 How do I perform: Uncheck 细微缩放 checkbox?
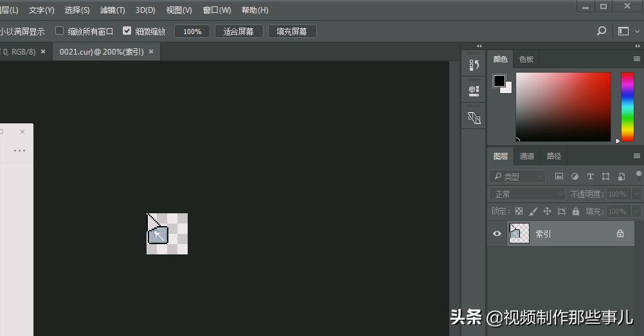[x=127, y=31]
